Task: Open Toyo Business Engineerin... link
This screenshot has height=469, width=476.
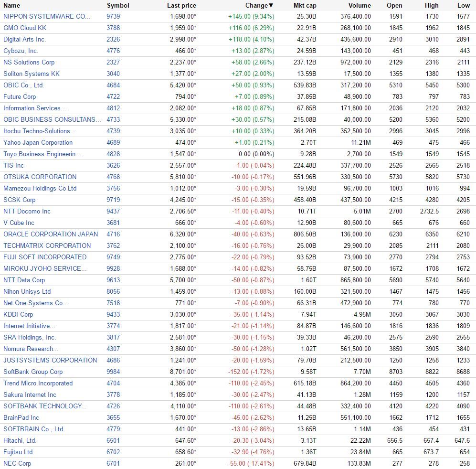Action: point(42,154)
